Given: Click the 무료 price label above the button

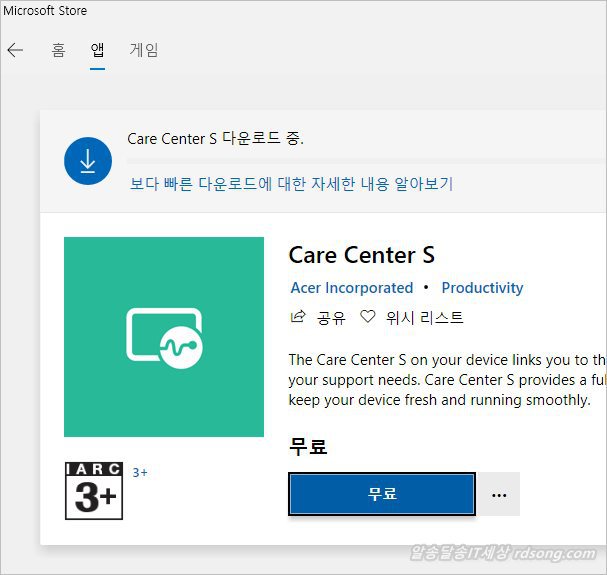Looking at the screenshot, I should [x=308, y=446].
